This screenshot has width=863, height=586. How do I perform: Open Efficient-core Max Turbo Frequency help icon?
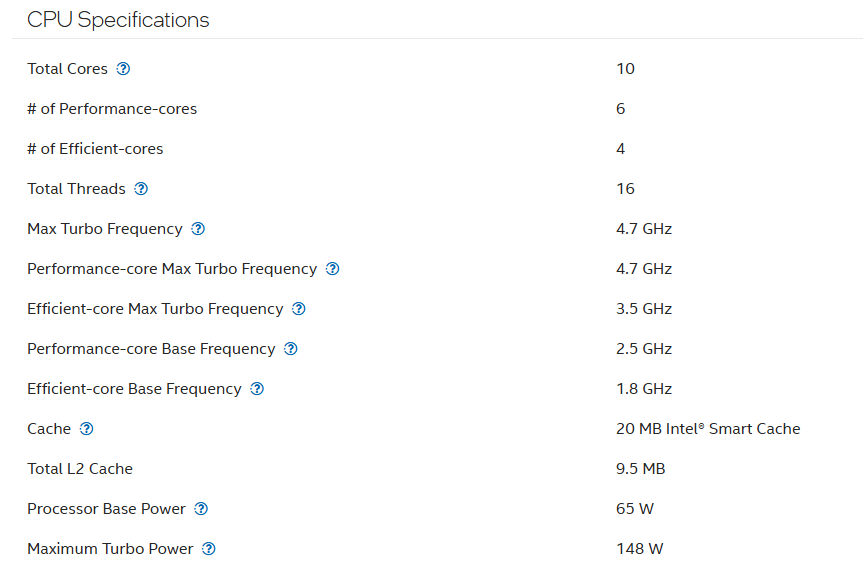[298, 309]
